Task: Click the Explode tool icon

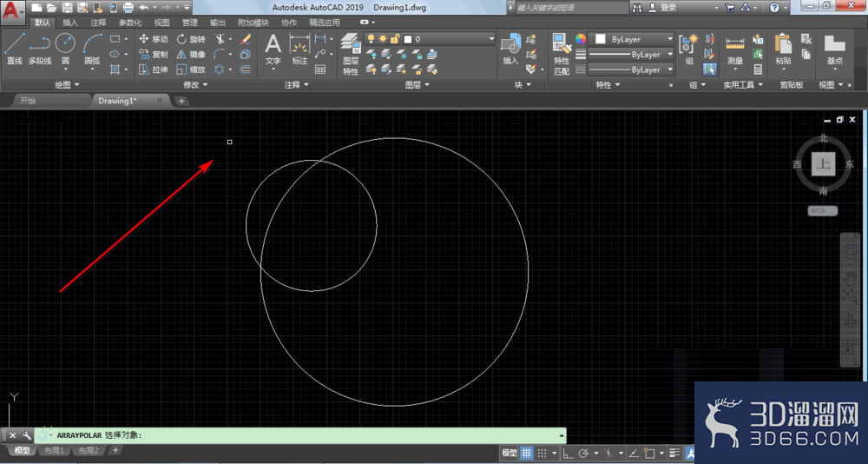Action: pyautogui.click(x=246, y=55)
